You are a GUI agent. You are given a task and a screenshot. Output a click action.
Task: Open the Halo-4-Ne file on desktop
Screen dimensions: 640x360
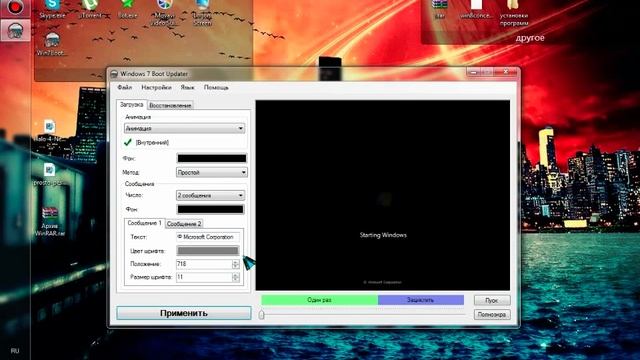(x=49, y=131)
